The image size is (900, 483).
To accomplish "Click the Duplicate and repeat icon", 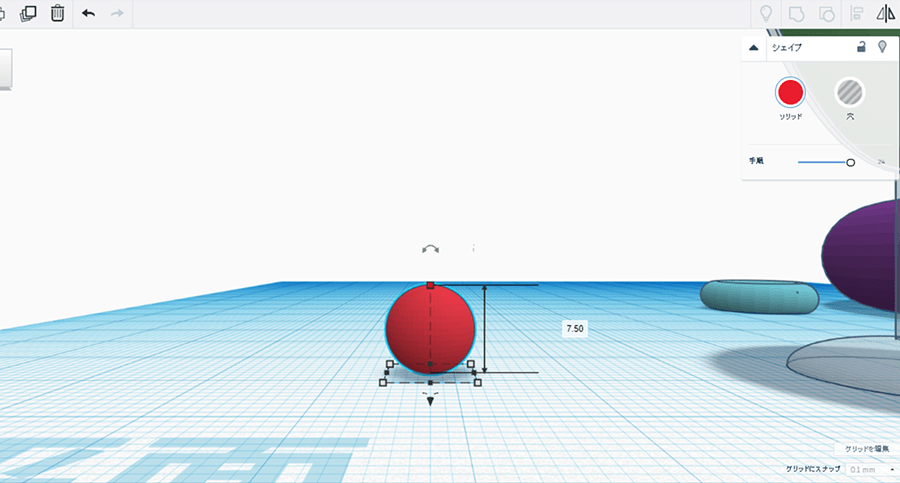I will click(x=28, y=13).
